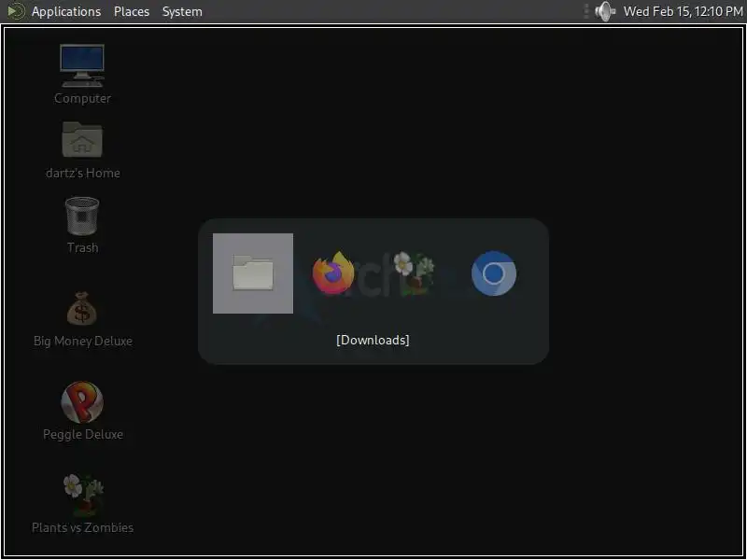Open the System menu

182,11
